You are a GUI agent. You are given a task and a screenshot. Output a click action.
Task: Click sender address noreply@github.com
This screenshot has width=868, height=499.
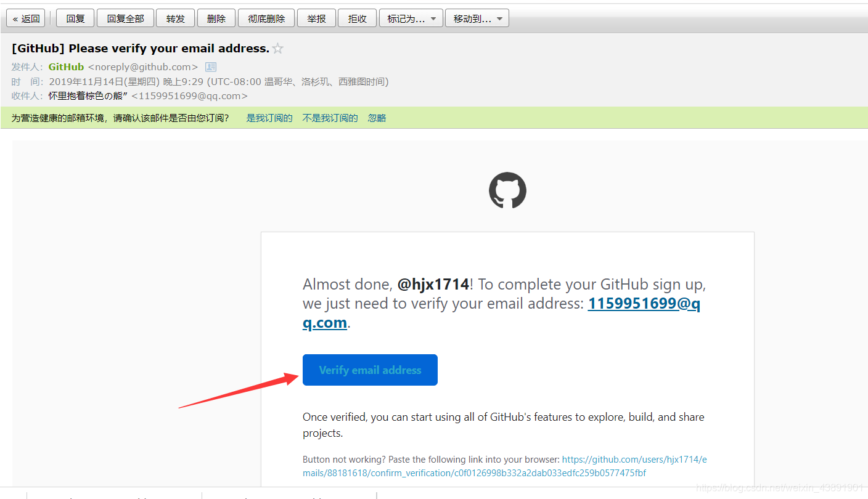pyautogui.click(x=143, y=67)
